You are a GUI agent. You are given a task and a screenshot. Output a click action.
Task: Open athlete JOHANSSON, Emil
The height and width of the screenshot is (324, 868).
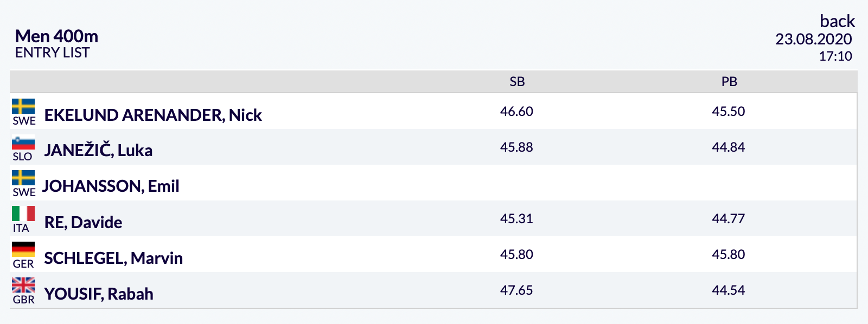point(111,186)
